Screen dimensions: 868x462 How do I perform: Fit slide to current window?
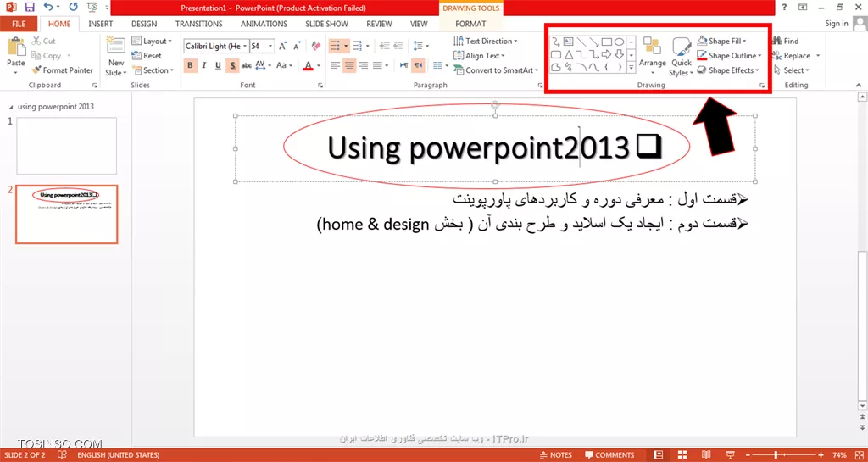pos(860,455)
